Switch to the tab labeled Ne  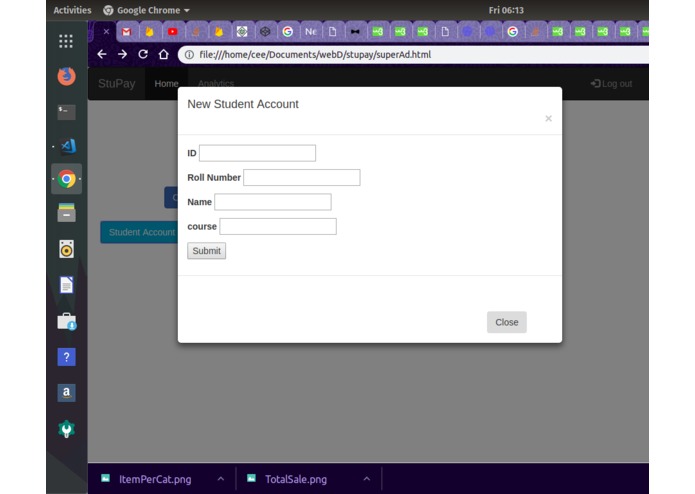(311, 31)
